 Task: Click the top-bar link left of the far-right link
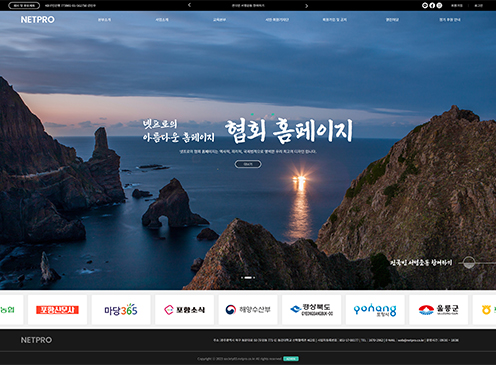pos(457,6)
